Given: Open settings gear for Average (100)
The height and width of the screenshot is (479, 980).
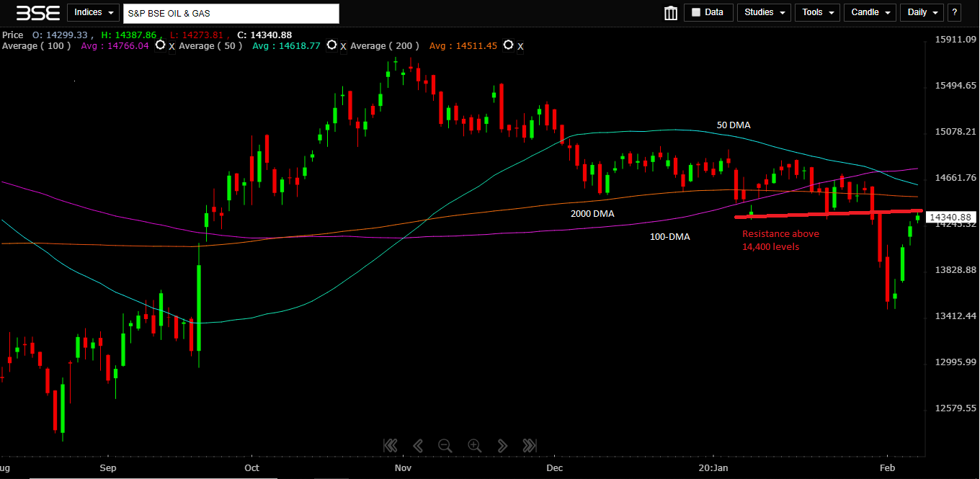Looking at the screenshot, I should pos(161,45).
